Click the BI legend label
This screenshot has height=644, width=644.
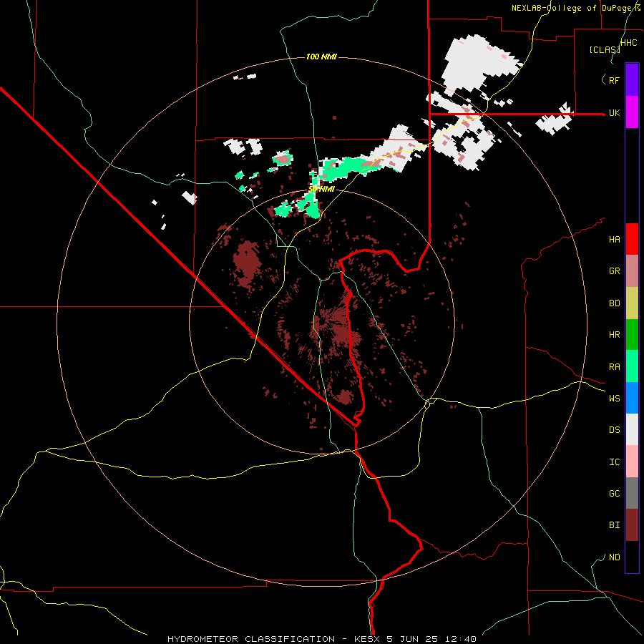click(x=614, y=525)
